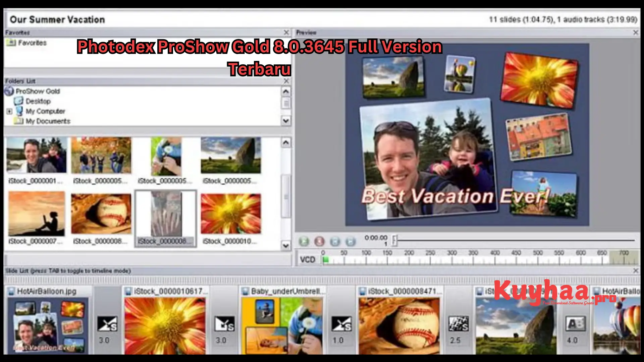This screenshot has height=362, width=644.
Task: Select the baseball in glove file thumbnail
Action: 101,219
